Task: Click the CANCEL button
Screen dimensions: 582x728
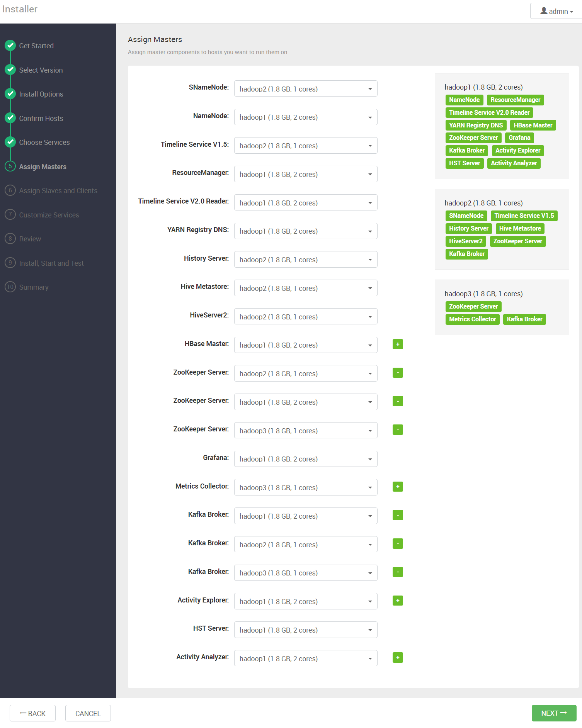Action: tap(88, 713)
